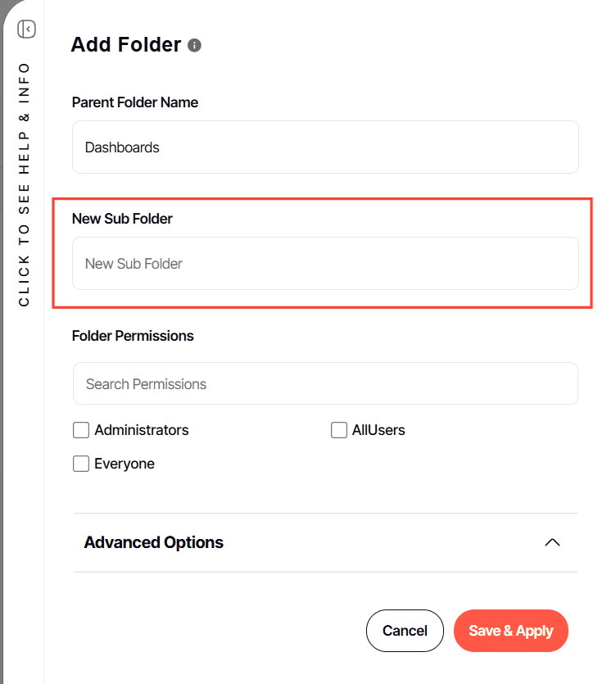
Task: Click the help panel collapse icon
Action: tap(27, 29)
